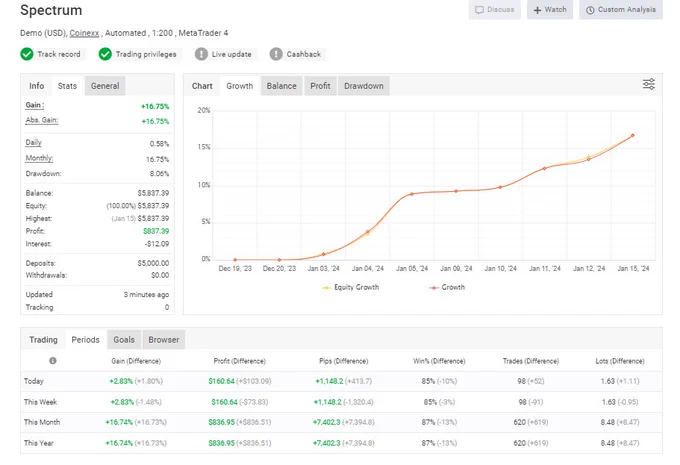Click Today's profit value $160.64
Viewport: 680px width, 465px height.
click(221, 381)
